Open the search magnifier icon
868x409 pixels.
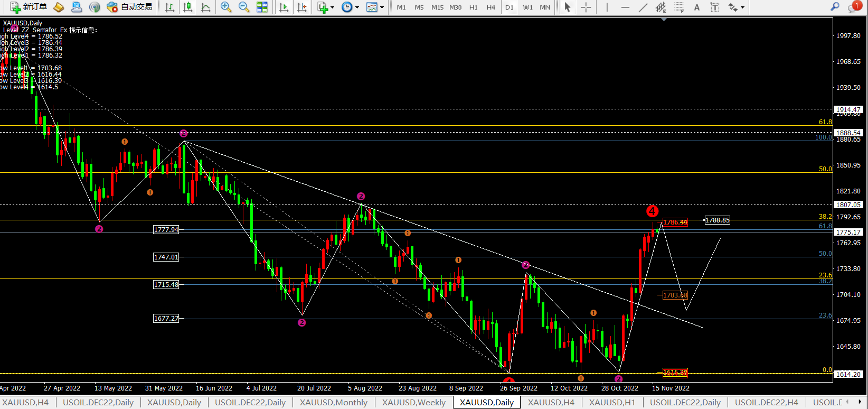click(x=835, y=7)
